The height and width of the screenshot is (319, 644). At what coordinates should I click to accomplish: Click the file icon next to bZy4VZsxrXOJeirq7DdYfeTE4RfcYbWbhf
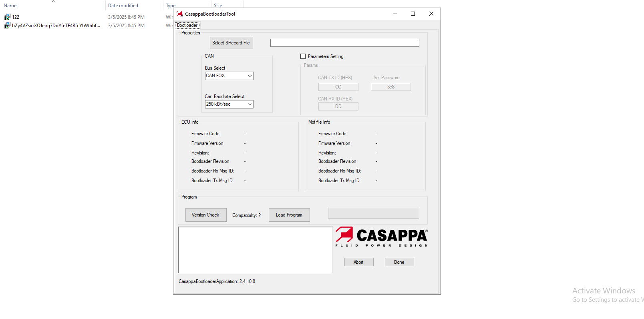pyautogui.click(x=7, y=25)
